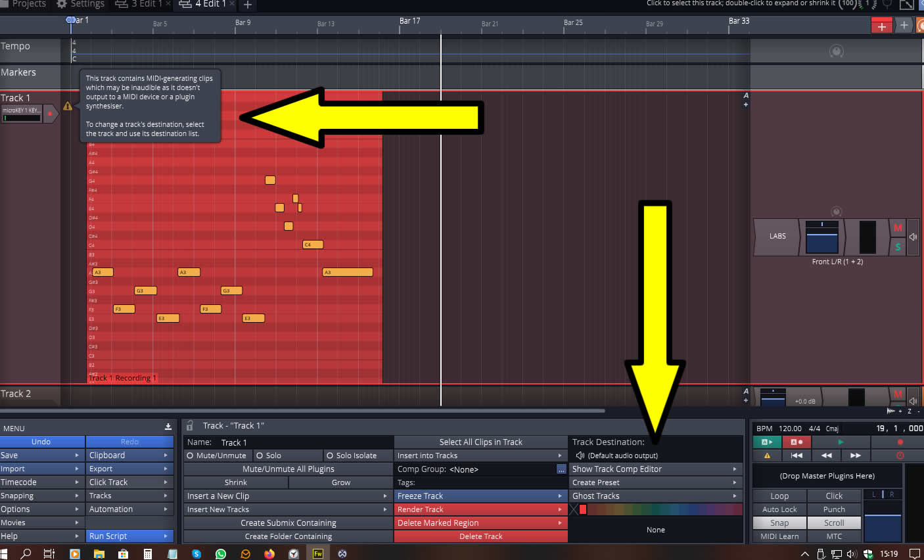Image resolution: width=924 pixels, height=560 pixels.
Task: Mute Track 1 using the M button
Action: [x=898, y=227]
